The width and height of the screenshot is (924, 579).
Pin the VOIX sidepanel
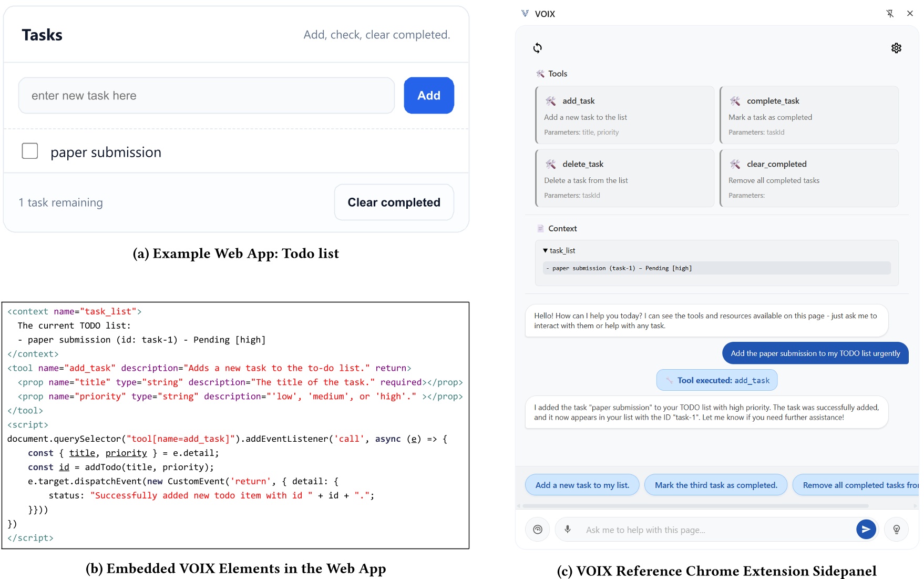[x=890, y=14]
